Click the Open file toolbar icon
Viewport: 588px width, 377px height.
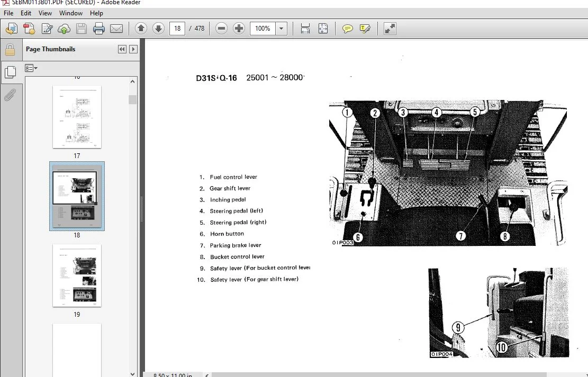[12, 29]
